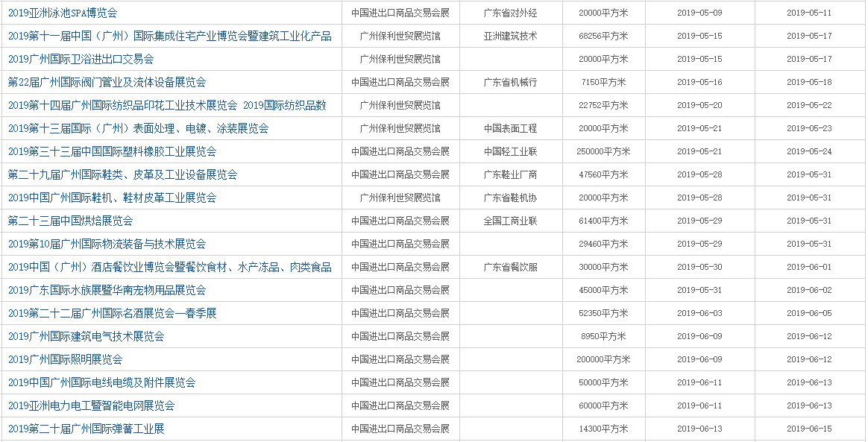Select venue 广州保利世贸展览馆 in 卫浴进出口交易会 row
This screenshot has height=442, width=868.
click(x=400, y=59)
